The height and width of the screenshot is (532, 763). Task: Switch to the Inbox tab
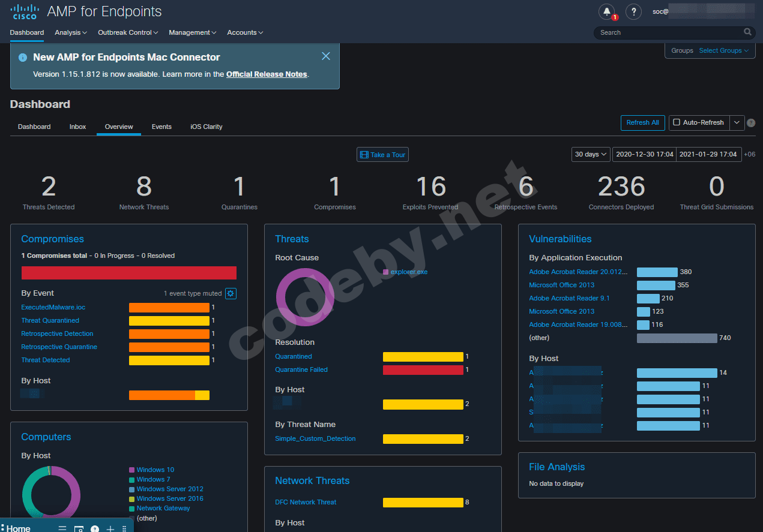(77, 127)
